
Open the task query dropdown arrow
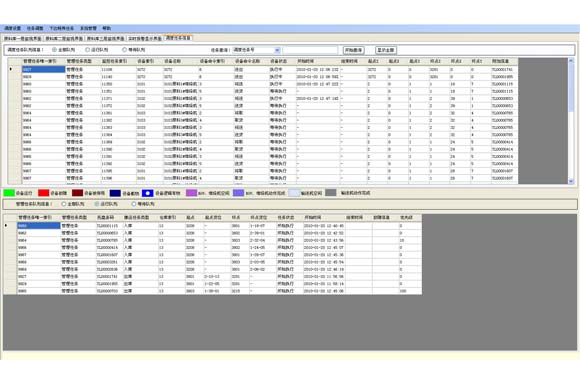tap(277, 50)
